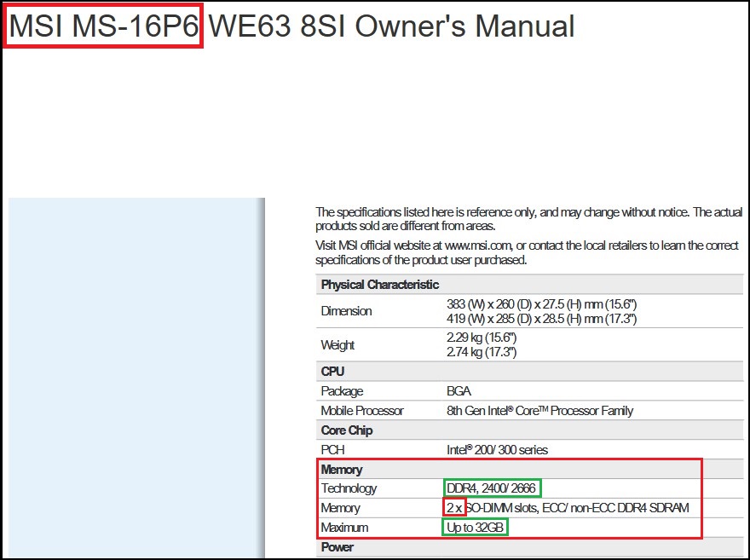Click the 'Dimension' row label
750x560 pixels.
tap(346, 311)
